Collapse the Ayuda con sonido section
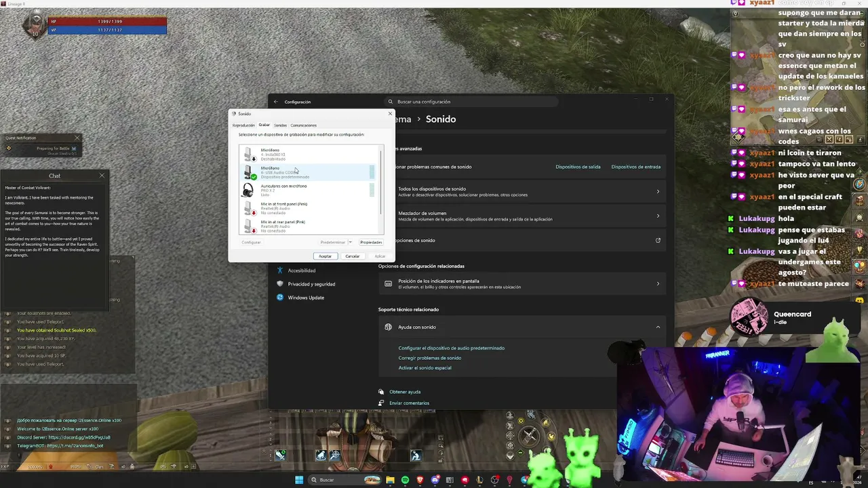 (x=658, y=327)
